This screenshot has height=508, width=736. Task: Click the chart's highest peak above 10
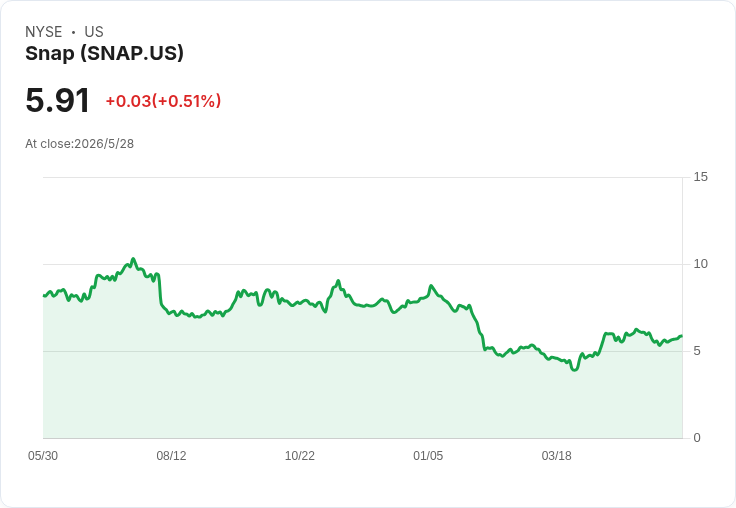(x=133, y=259)
